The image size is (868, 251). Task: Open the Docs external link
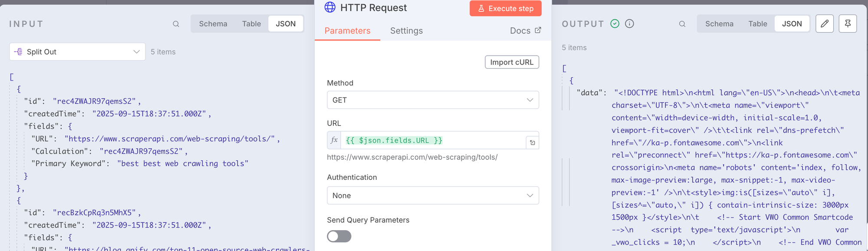pos(525,30)
